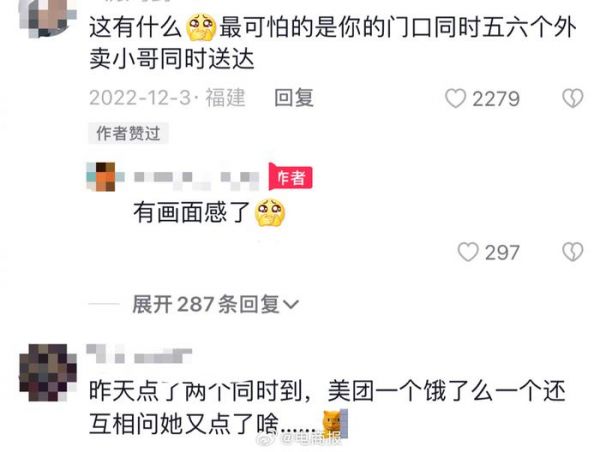The width and height of the screenshot is (600, 452).
Task: Tap the emoji in 这有什么 comment
Action: coord(201,27)
